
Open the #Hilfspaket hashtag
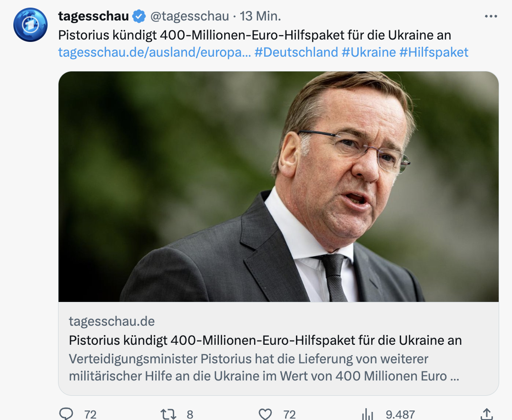coord(434,52)
